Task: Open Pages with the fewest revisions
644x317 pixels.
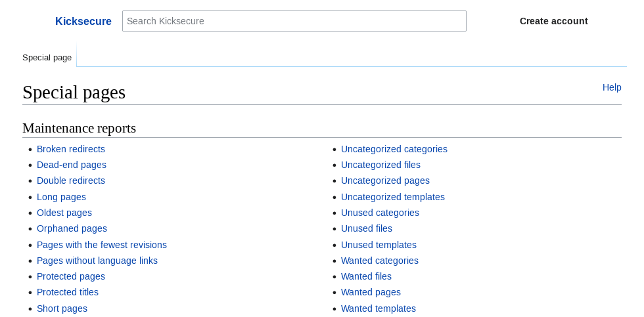Action: click(x=102, y=245)
